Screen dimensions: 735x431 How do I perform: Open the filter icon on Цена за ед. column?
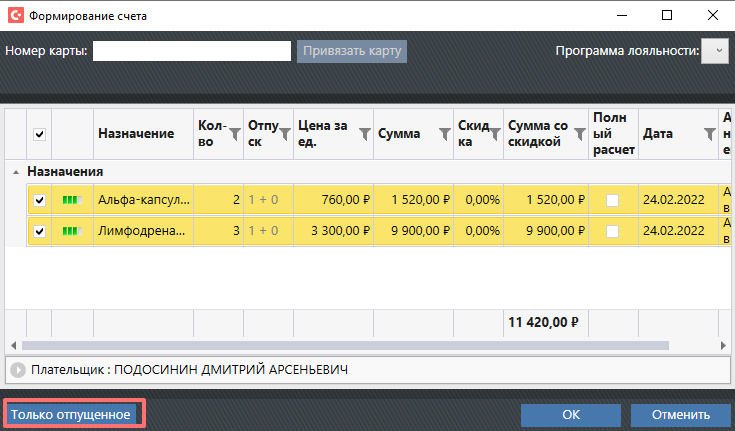364,134
